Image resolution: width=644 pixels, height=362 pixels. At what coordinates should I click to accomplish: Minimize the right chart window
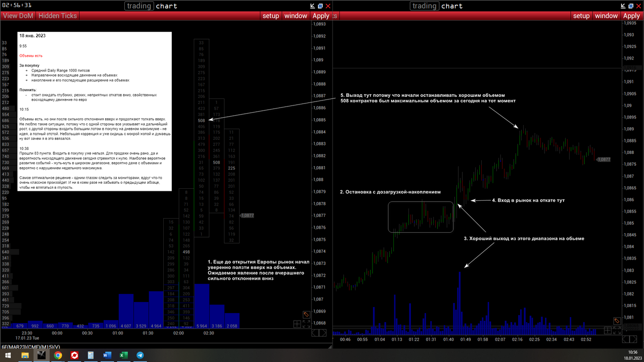click(x=623, y=6)
